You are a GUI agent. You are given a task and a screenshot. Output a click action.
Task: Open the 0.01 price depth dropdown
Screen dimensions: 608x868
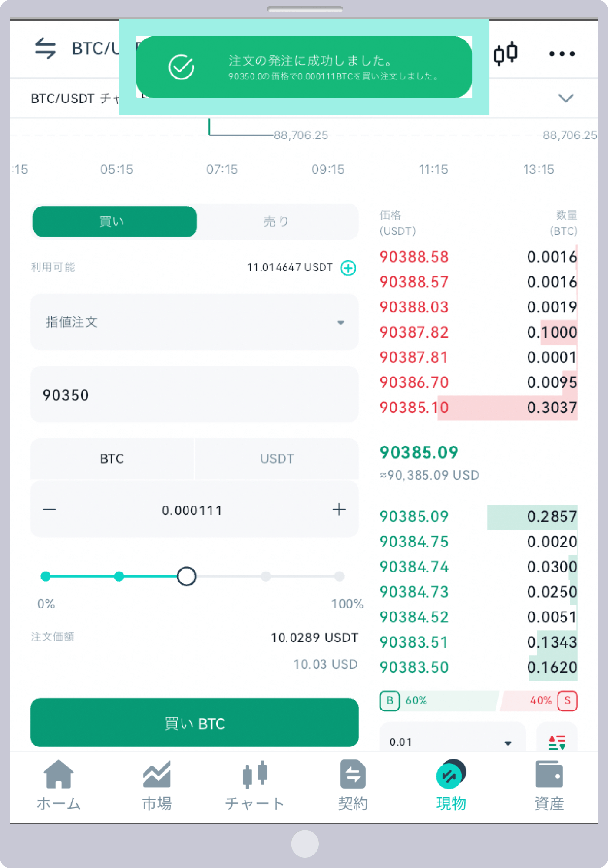tap(453, 738)
